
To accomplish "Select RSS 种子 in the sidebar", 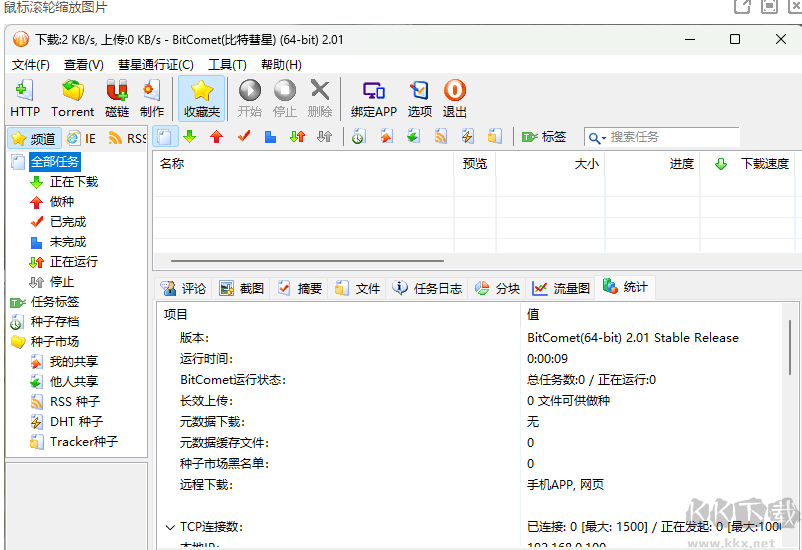I will (75, 402).
